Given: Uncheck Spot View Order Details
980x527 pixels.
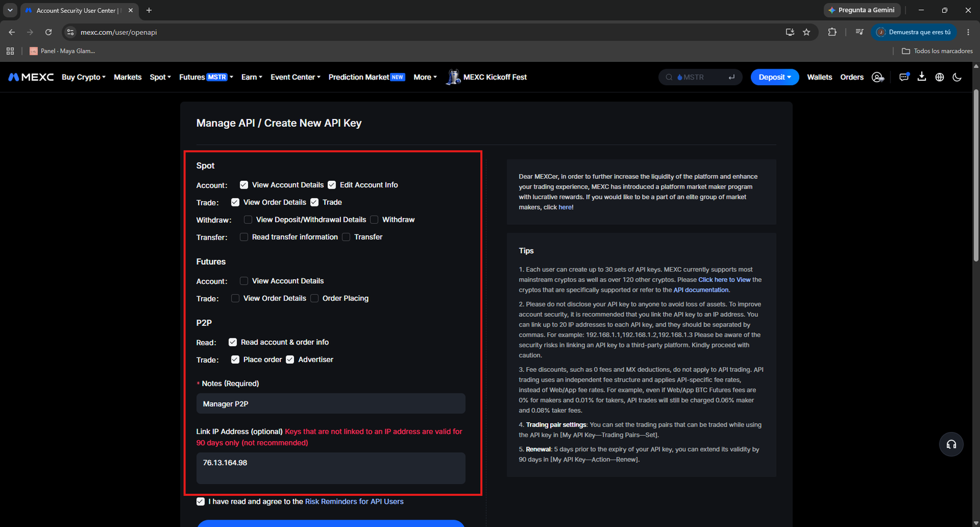Looking at the screenshot, I should point(235,202).
